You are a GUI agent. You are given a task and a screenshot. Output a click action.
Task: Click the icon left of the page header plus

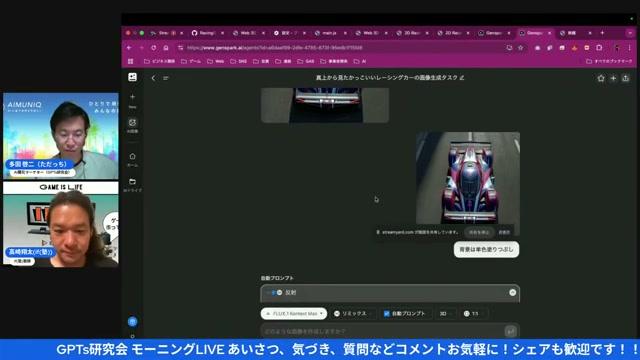click(601, 78)
